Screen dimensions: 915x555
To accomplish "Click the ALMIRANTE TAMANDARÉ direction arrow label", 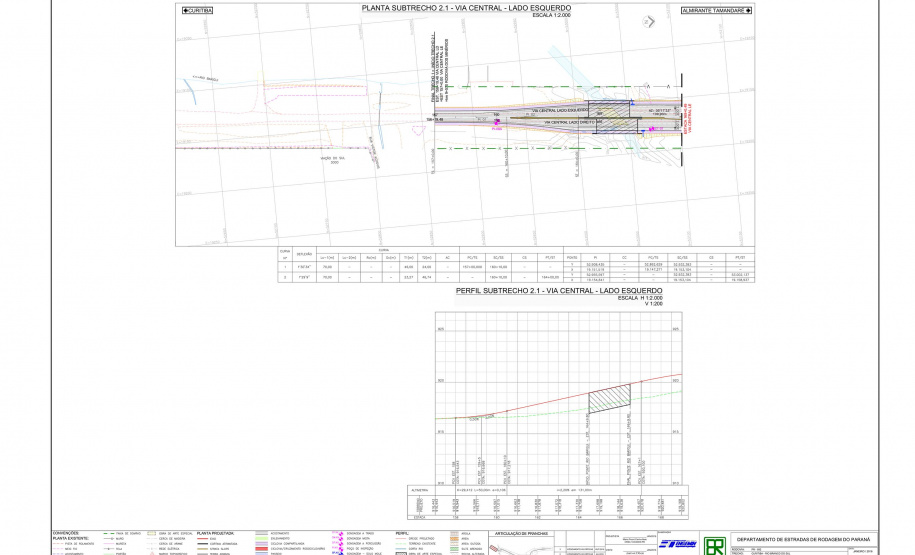I will point(716,10).
